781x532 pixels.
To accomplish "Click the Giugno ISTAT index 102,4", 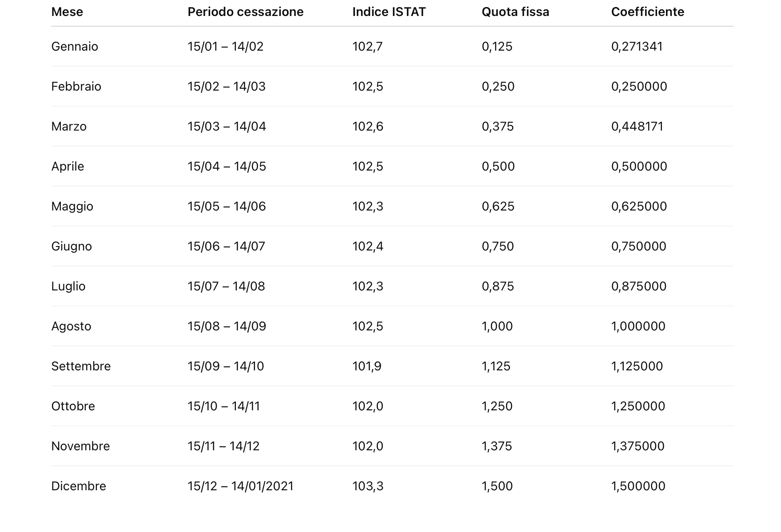I will coord(367,246).
